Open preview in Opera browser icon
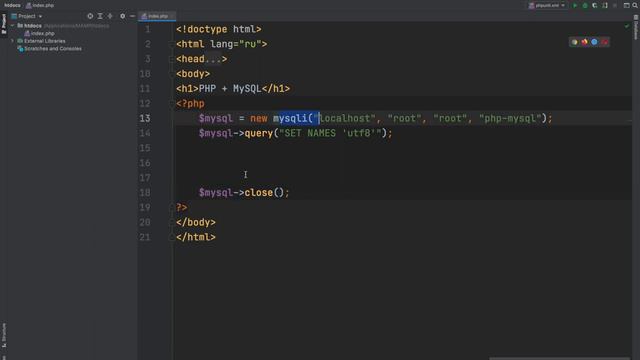Viewport: 640px width, 360px height. [x=604, y=42]
